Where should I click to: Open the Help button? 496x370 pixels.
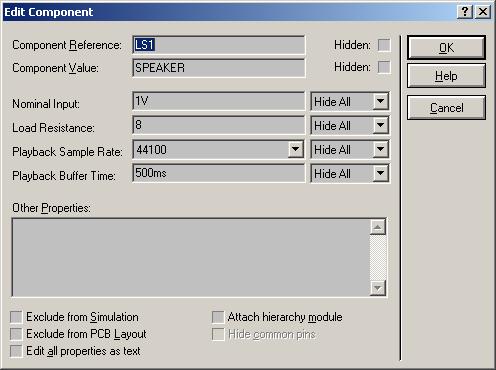[x=446, y=76]
